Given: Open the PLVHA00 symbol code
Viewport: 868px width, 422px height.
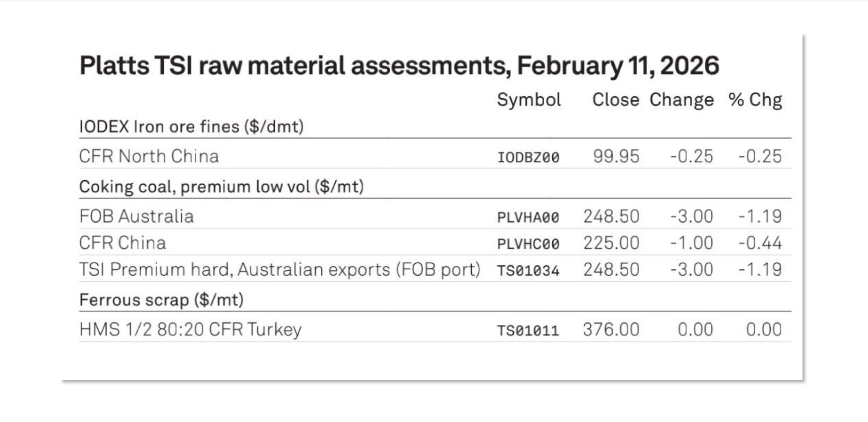Looking at the screenshot, I should (528, 217).
